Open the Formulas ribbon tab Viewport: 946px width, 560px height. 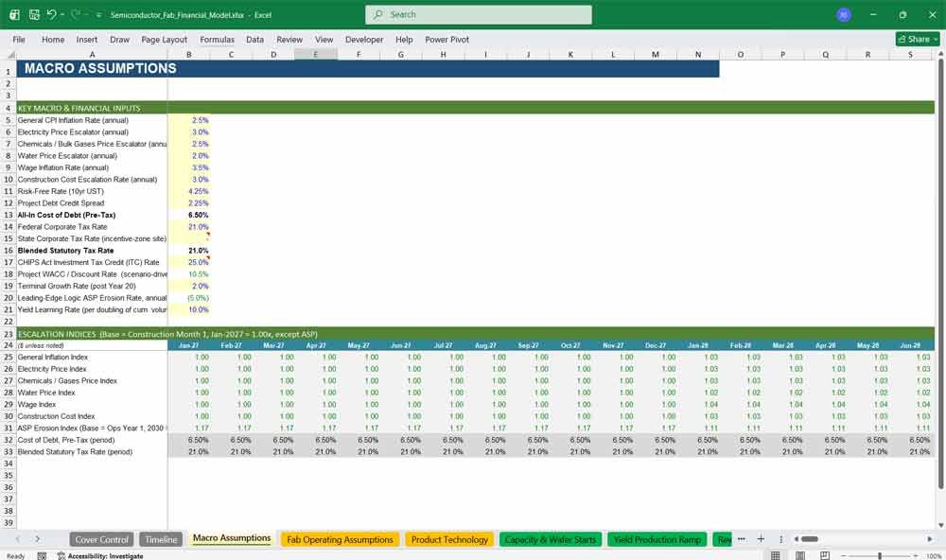click(x=218, y=39)
